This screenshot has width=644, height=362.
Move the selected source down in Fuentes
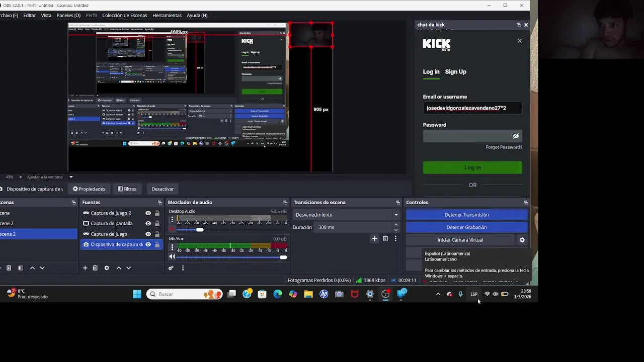(128, 268)
